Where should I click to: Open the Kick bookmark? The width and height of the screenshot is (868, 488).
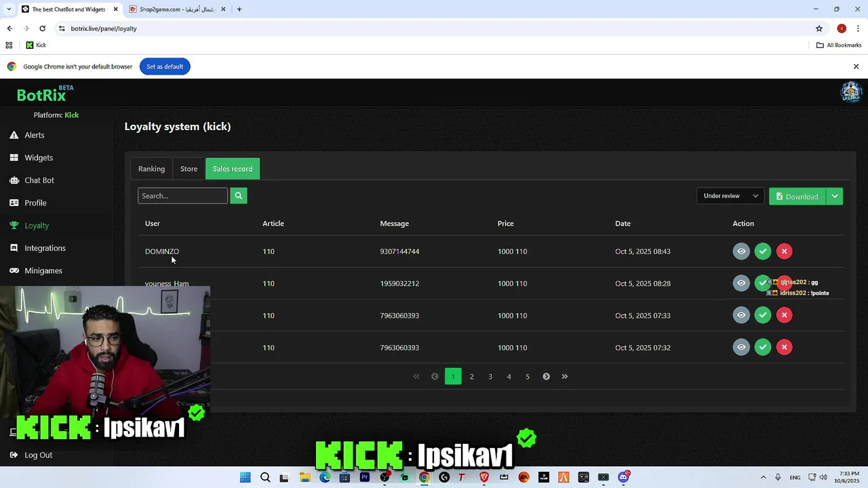(x=36, y=45)
